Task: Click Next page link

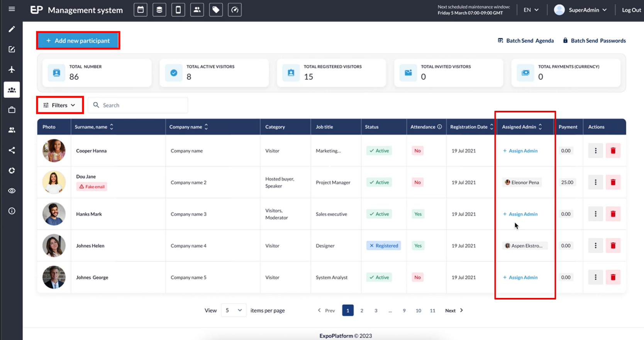Action: [454, 310]
